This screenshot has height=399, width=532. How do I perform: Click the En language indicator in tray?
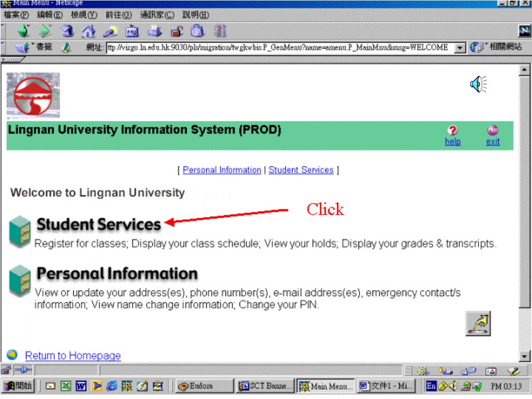tap(431, 386)
